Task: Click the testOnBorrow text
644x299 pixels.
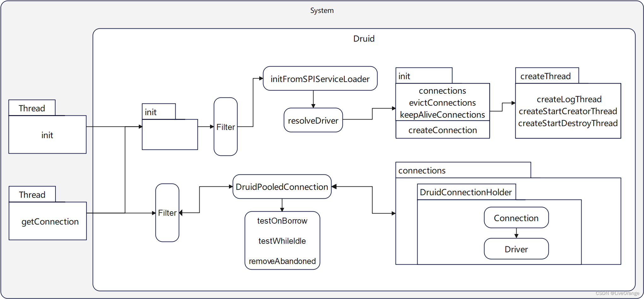Action: (x=282, y=221)
